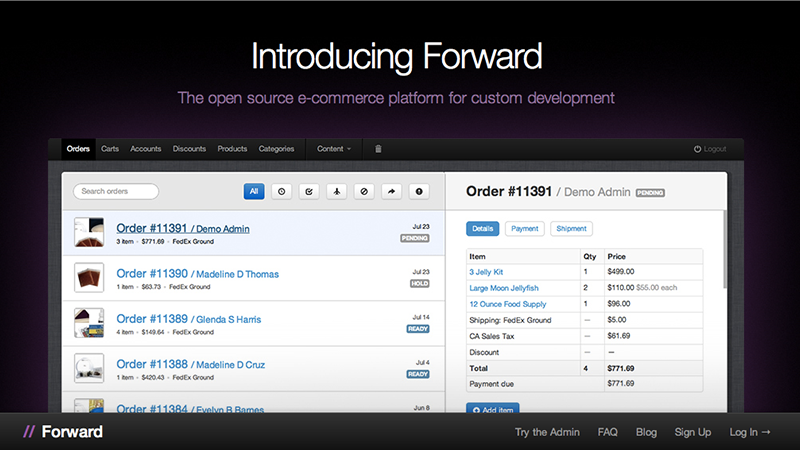The width and height of the screenshot is (800, 450).
Task: Click the 3 Jelly Kit item link
Action: click(486, 272)
